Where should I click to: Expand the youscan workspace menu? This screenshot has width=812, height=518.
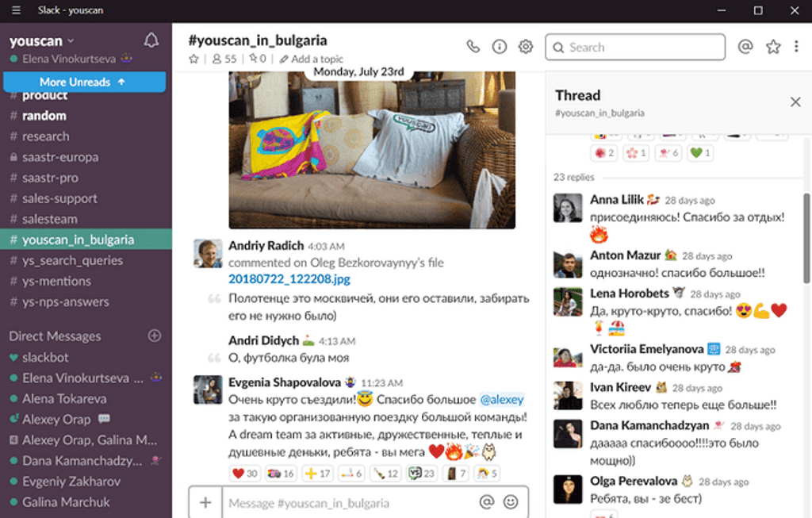(41, 41)
